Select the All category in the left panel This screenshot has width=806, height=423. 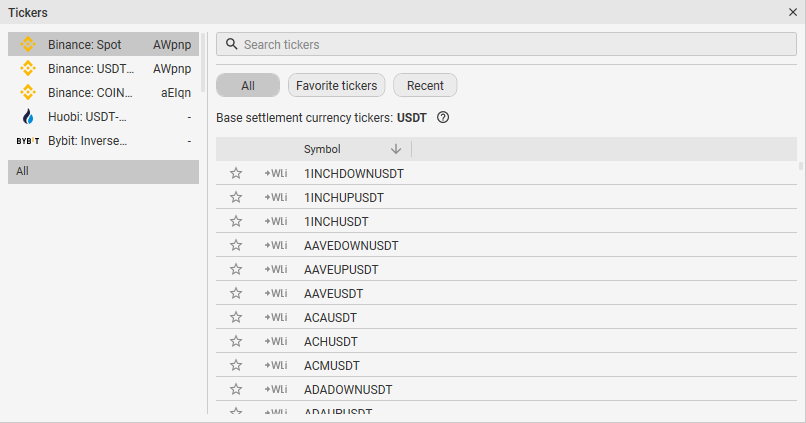tap(103, 171)
